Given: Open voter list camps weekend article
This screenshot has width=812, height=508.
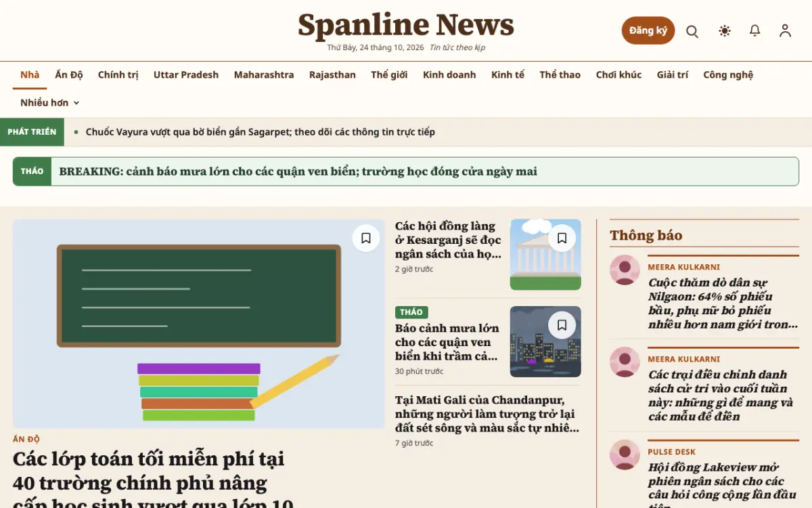Looking at the screenshot, I should [721, 396].
